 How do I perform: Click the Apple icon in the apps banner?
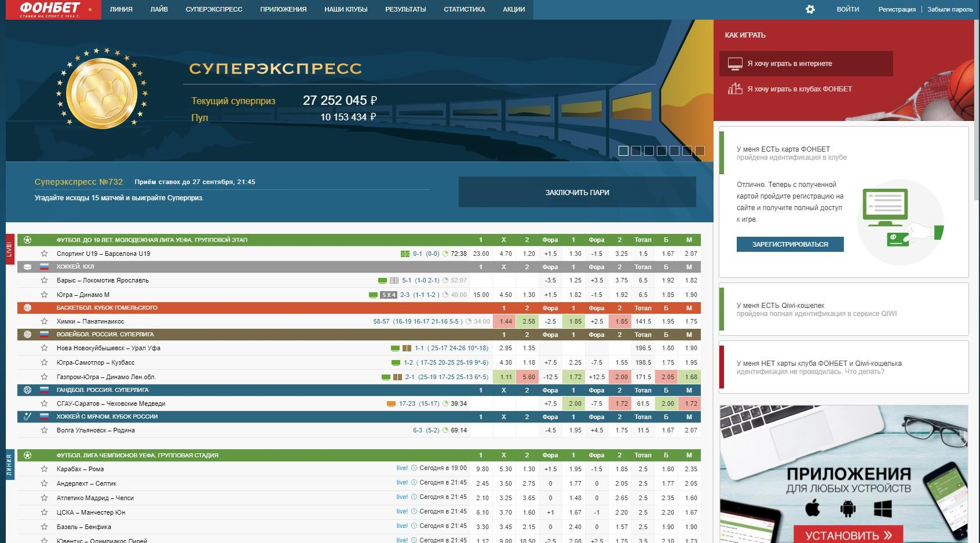tap(813, 509)
